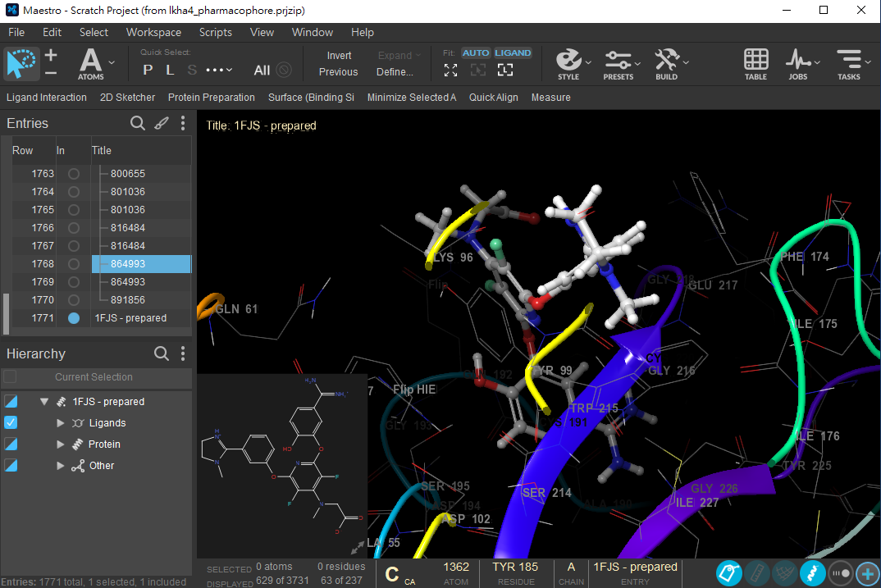Open the PRESETS sliders icon

(x=618, y=64)
